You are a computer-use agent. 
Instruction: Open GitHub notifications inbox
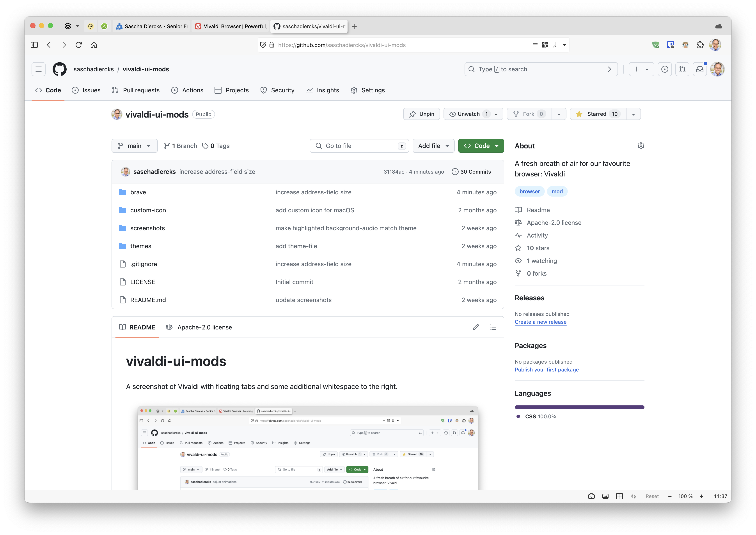point(700,69)
